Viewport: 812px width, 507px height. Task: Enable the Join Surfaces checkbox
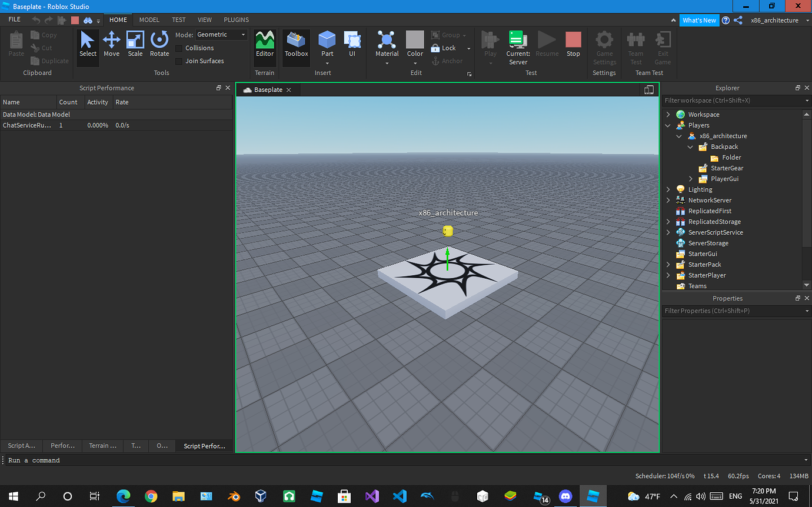(179, 61)
